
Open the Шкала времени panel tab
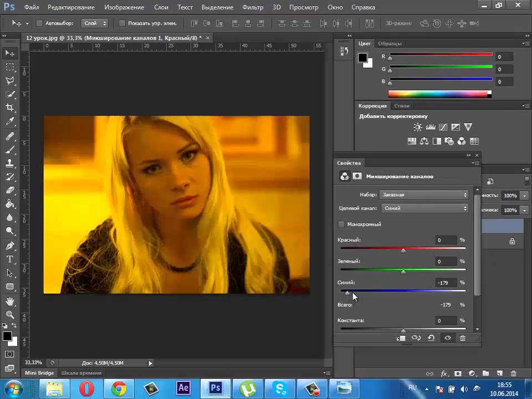[x=81, y=373]
